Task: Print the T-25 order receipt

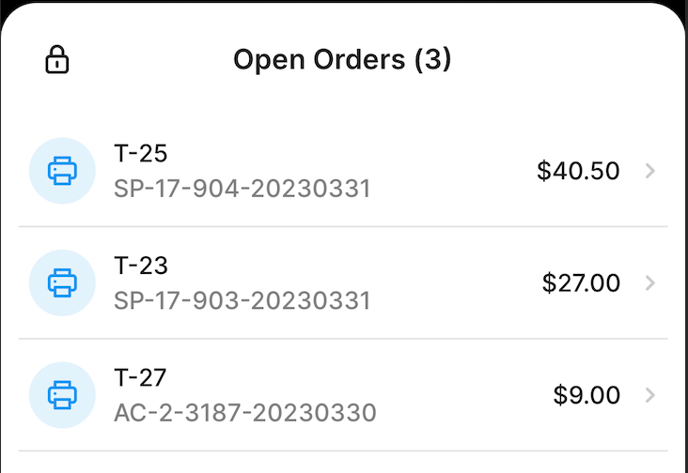Action: click(62, 171)
